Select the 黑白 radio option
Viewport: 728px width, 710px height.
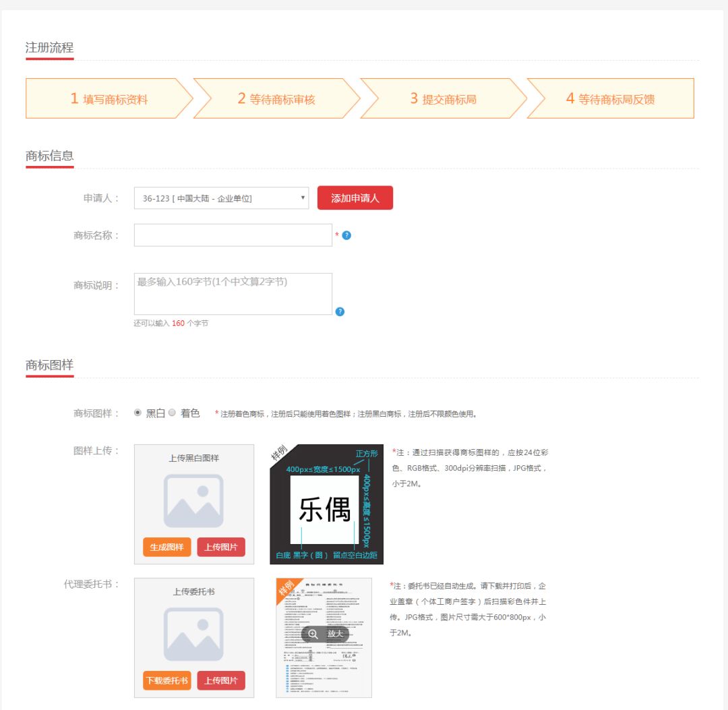click(138, 413)
